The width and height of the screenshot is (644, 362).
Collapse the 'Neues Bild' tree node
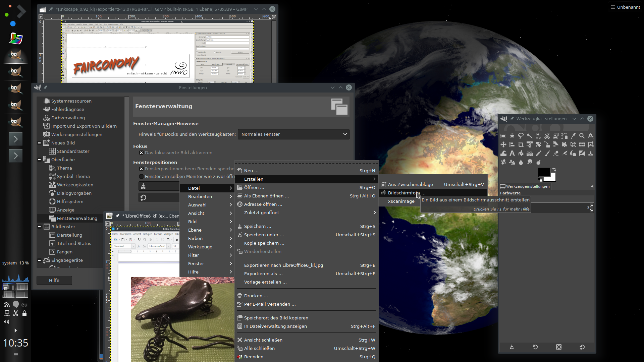tap(39, 143)
